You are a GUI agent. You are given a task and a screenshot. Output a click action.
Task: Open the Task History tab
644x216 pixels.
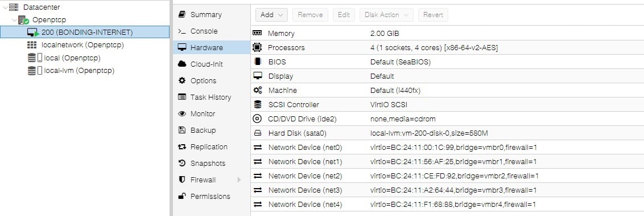click(x=212, y=97)
